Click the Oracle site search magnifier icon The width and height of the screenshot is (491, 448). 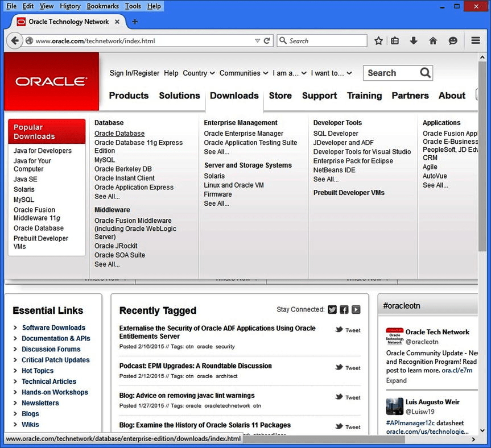425,73
